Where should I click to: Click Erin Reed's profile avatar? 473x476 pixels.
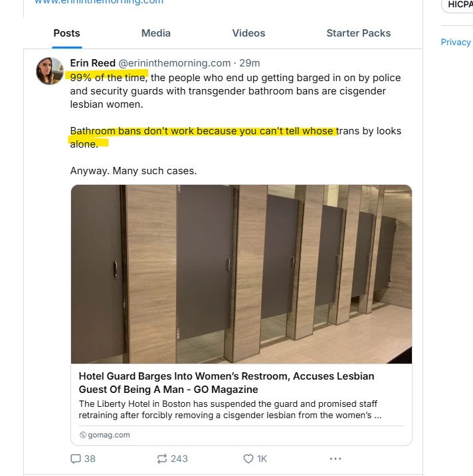pyautogui.click(x=50, y=70)
